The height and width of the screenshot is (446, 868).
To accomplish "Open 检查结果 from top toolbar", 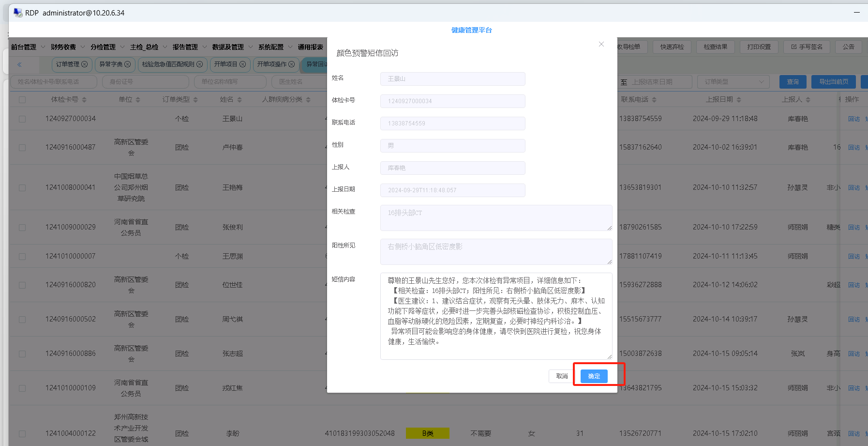I will point(716,47).
